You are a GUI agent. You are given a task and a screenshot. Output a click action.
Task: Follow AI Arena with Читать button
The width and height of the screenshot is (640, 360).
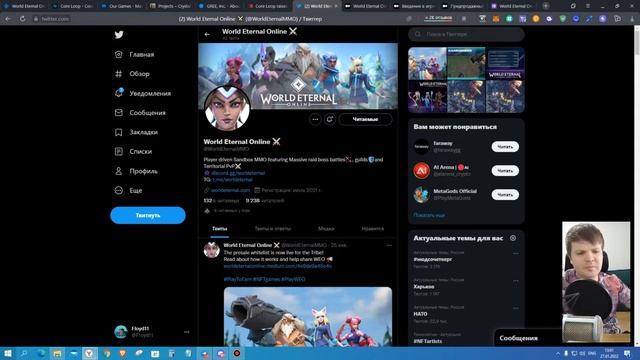505,171
